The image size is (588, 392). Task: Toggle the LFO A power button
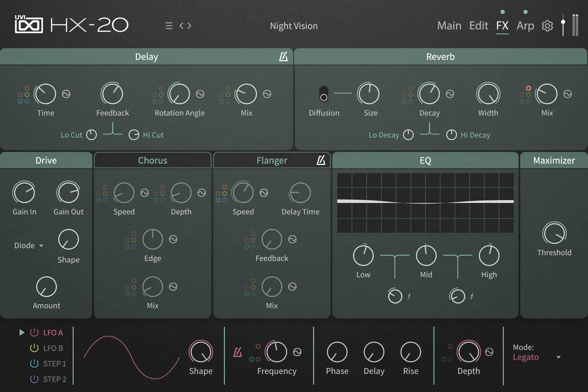34,333
